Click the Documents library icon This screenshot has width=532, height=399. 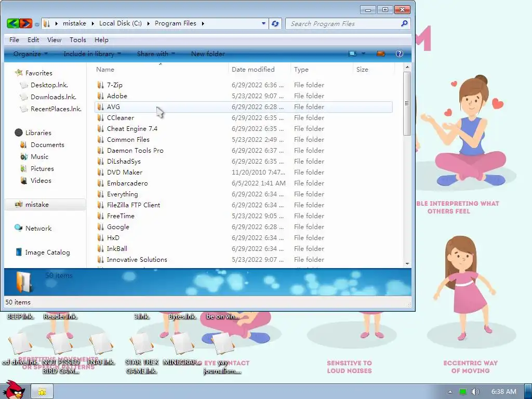pyautogui.click(x=23, y=144)
